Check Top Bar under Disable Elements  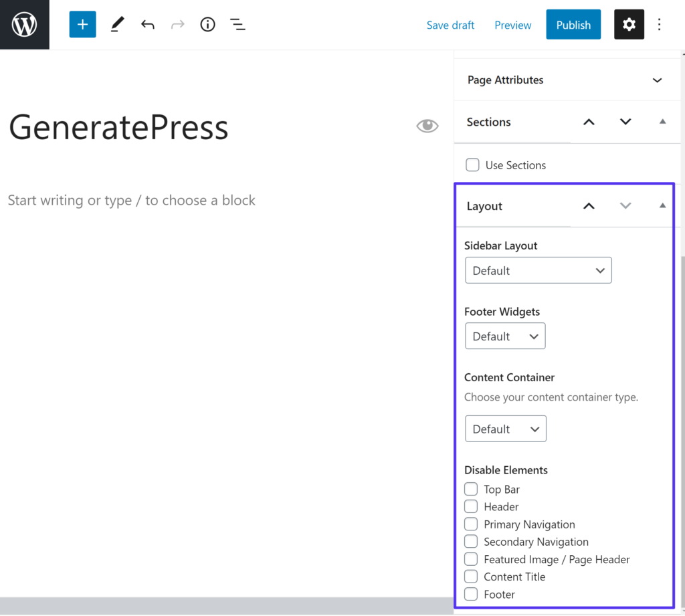(470, 489)
